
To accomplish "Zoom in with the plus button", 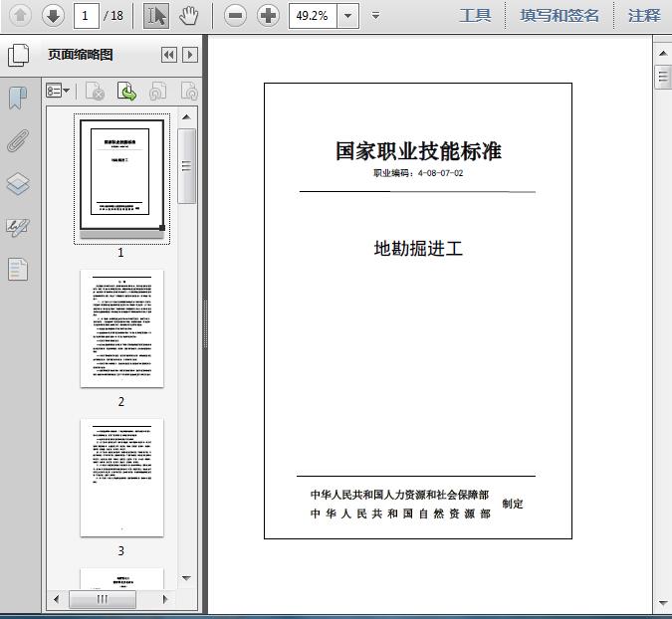I will [x=268, y=16].
